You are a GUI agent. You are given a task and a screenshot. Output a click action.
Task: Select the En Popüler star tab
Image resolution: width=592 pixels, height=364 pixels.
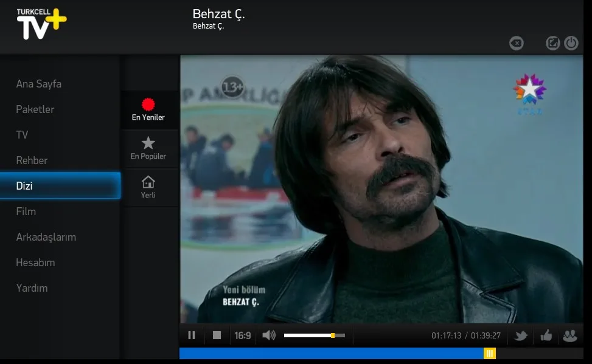(148, 149)
